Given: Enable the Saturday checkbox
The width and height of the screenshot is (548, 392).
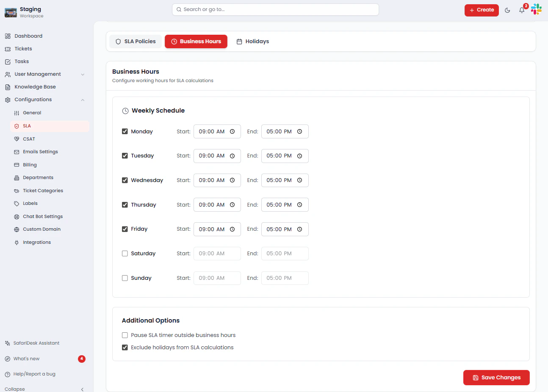Looking at the screenshot, I should click(125, 254).
